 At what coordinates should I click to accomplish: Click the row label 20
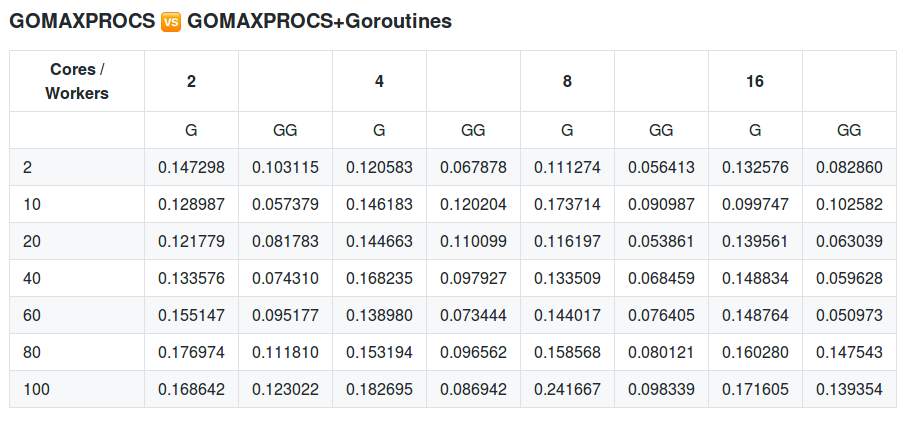coord(32,241)
